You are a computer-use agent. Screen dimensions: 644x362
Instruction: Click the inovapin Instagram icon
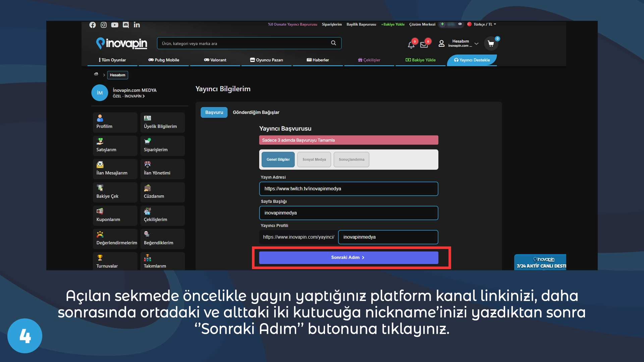click(104, 25)
